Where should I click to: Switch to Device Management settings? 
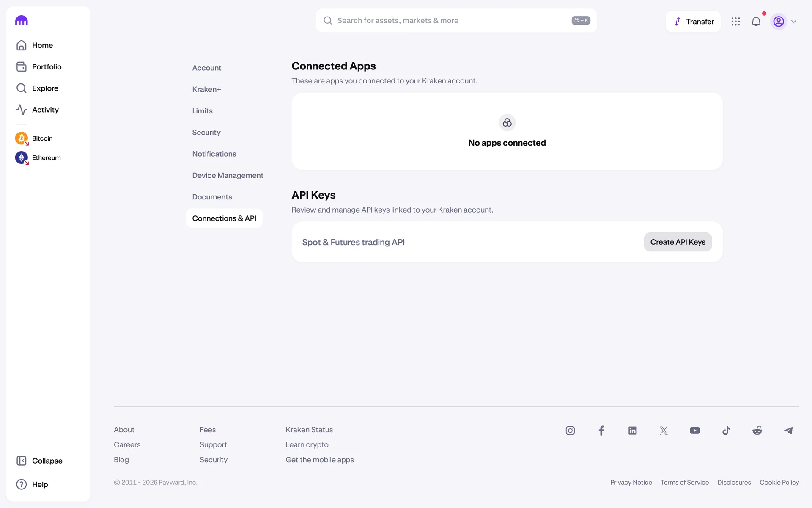coord(228,175)
